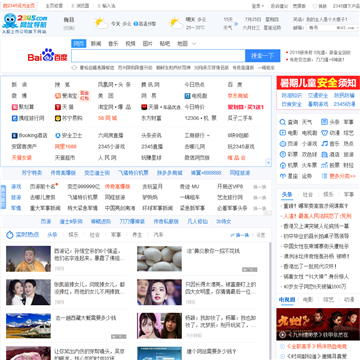The width and height of the screenshot is (360, 360).
Task: Expand more Baidu search categories chevron
Action: [x=194, y=44]
